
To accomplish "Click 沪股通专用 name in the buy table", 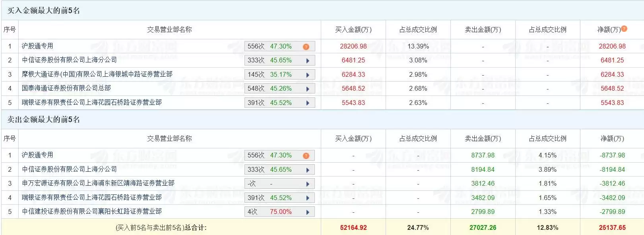I will point(37,46).
